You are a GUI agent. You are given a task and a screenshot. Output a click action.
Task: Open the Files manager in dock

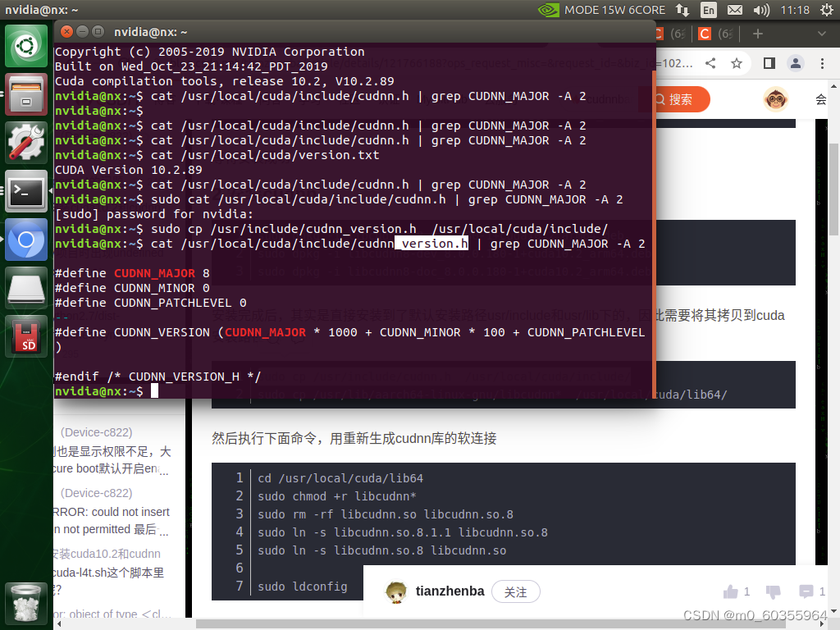coord(26,95)
